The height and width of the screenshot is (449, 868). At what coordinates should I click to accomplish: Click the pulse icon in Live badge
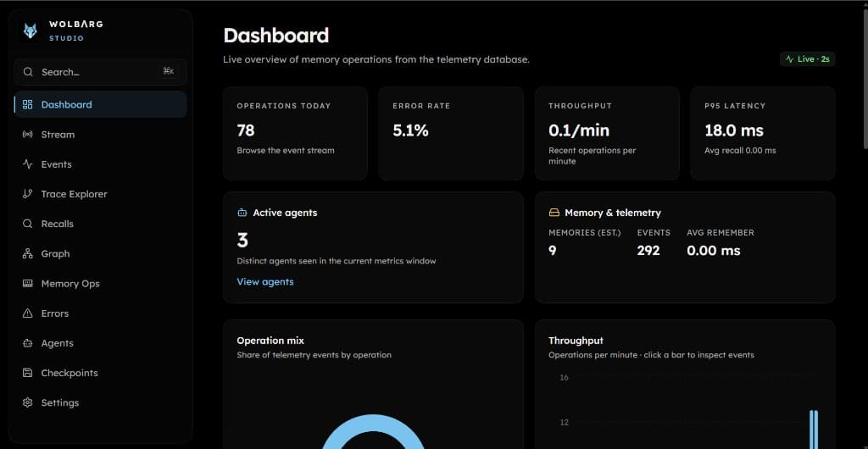coord(789,59)
